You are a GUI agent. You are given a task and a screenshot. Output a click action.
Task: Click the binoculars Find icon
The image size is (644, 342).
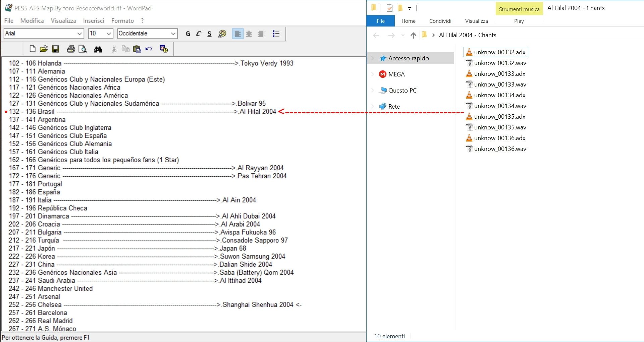coord(98,49)
